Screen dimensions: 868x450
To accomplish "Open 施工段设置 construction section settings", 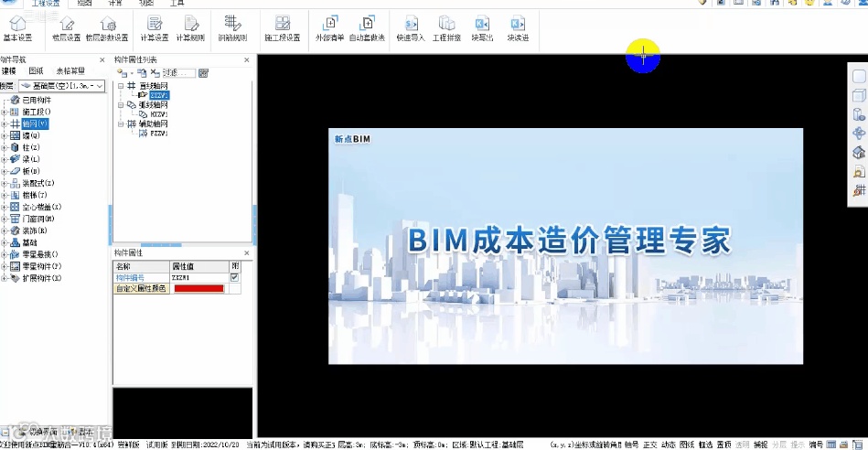I will [x=283, y=28].
